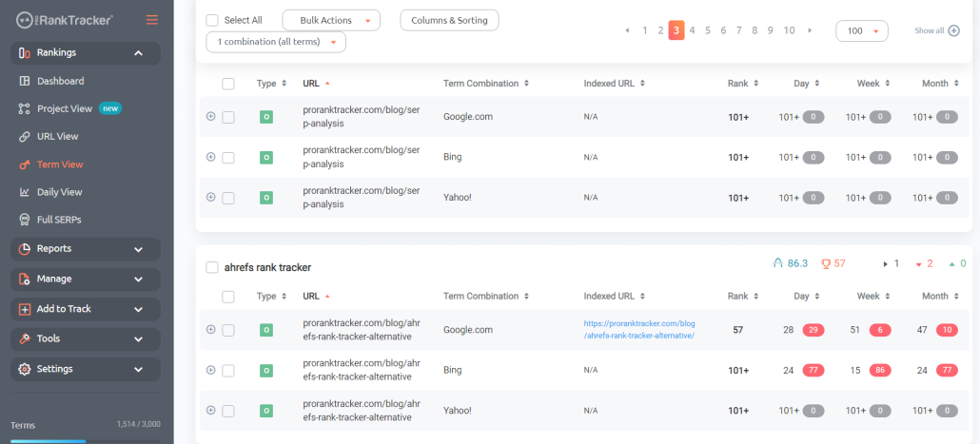Screen dimensions: 980x444
Task: Open the ahrefs-rank-tracker-alternative indexed URL link
Action: point(639,330)
